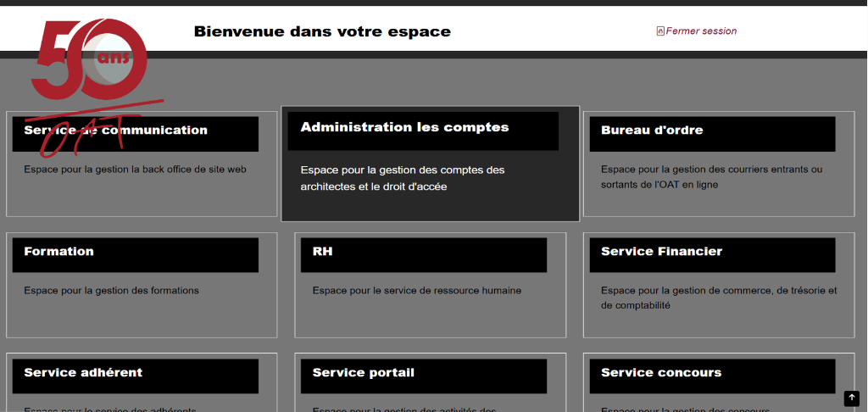
Task: Go to the Formation space
Action: pos(59,252)
